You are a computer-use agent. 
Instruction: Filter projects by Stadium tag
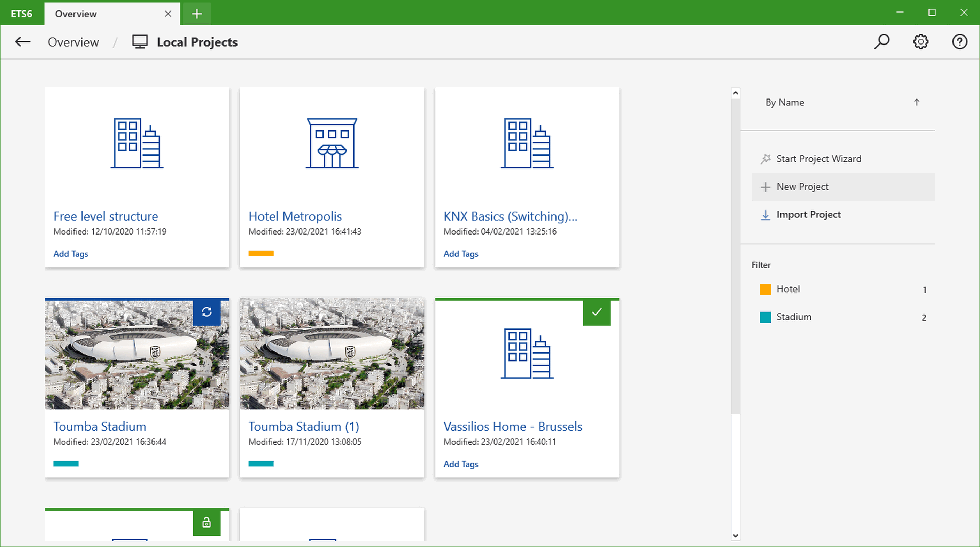click(843, 317)
